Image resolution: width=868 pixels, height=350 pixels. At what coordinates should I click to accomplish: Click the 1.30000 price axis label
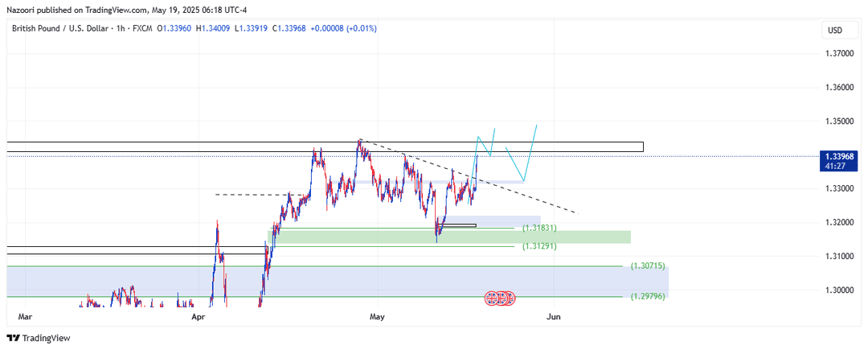coord(838,290)
